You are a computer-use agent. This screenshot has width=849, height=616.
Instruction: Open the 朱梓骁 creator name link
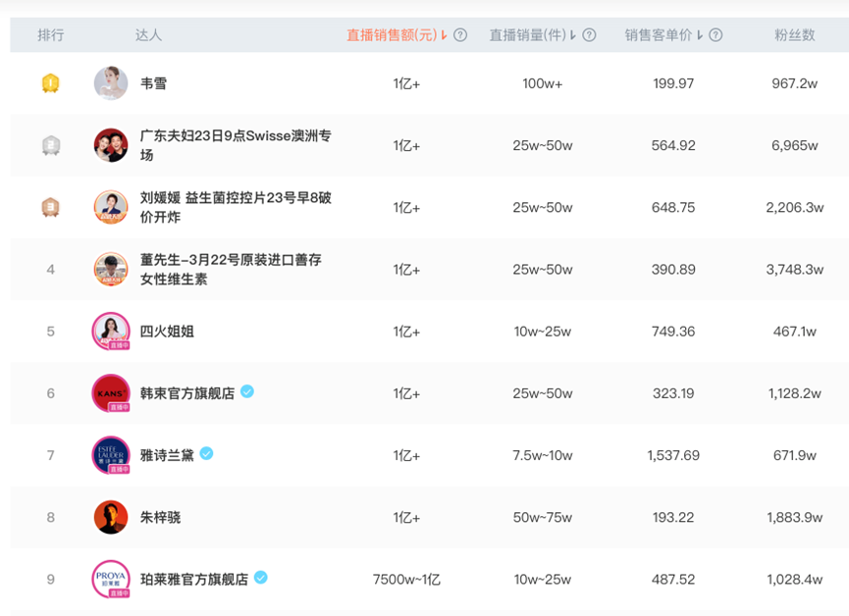pyautogui.click(x=161, y=517)
